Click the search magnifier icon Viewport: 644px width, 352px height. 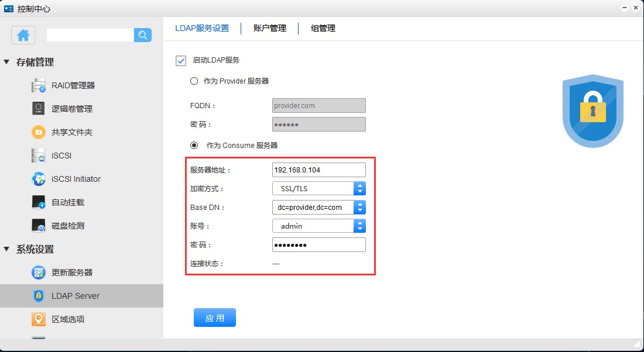(142, 35)
